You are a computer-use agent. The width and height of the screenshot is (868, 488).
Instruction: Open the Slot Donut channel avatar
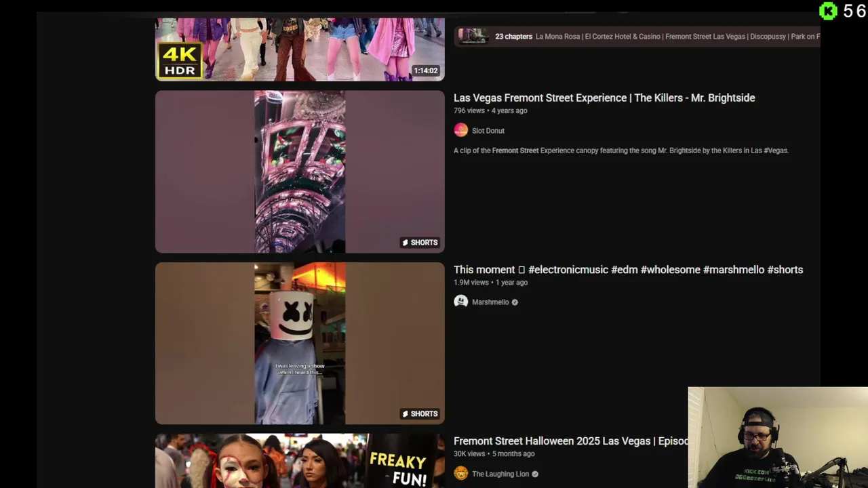(460, 130)
